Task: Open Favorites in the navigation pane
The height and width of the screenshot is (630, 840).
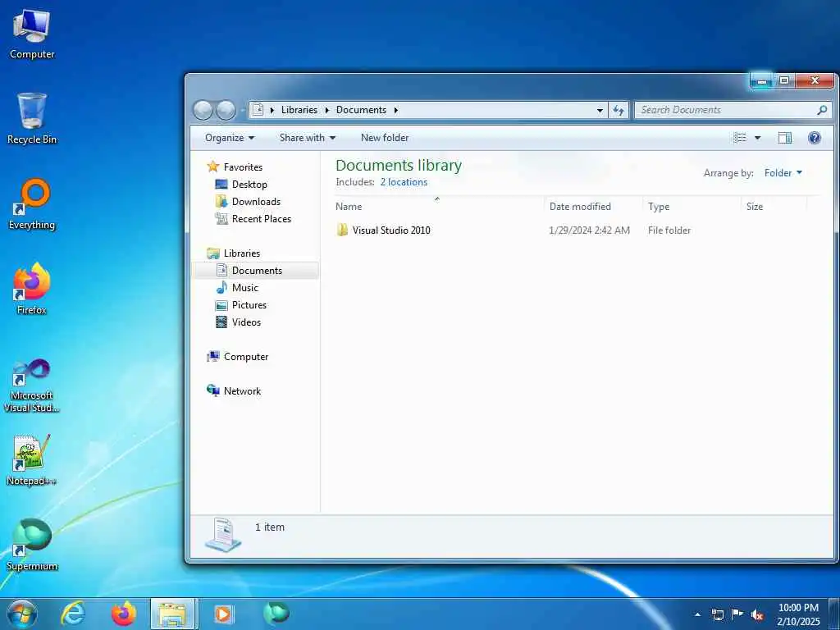Action: click(x=235, y=167)
